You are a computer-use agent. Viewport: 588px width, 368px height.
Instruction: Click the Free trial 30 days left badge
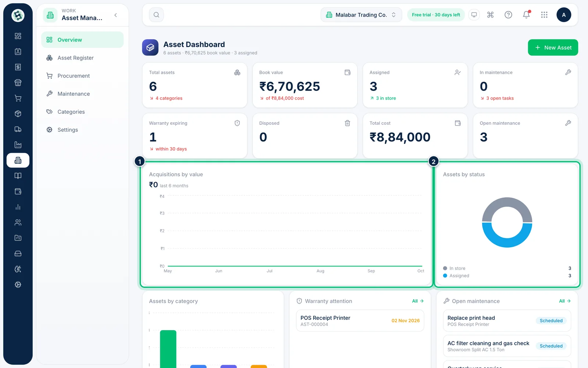point(436,15)
